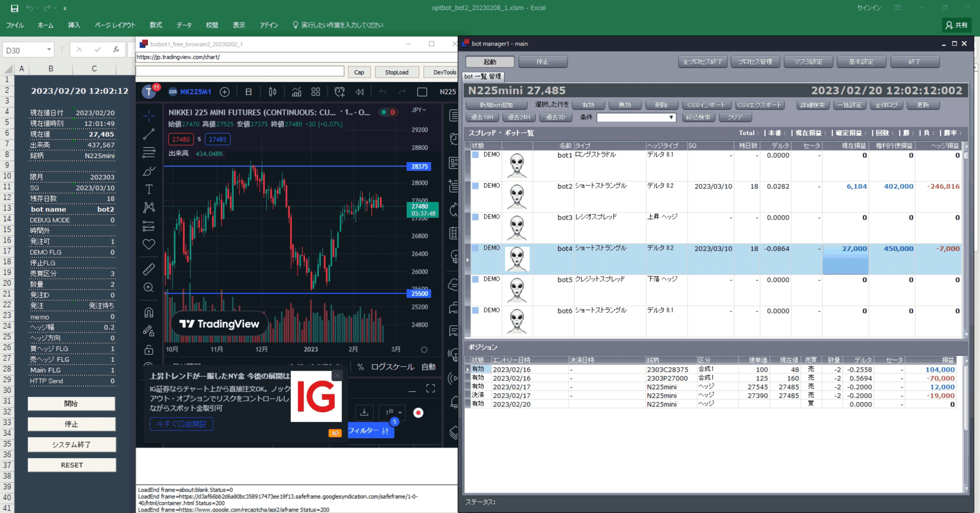Toggle the bot6 row status checkbox
The image size is (980, 513).
[x=475, y=310]
